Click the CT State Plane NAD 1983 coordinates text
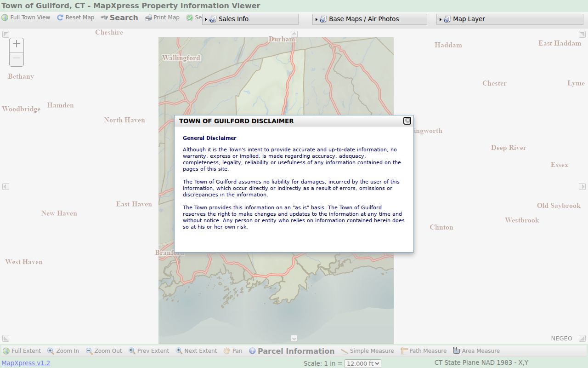This screenshot has width=588, height=368. click(x=481, y=362)
